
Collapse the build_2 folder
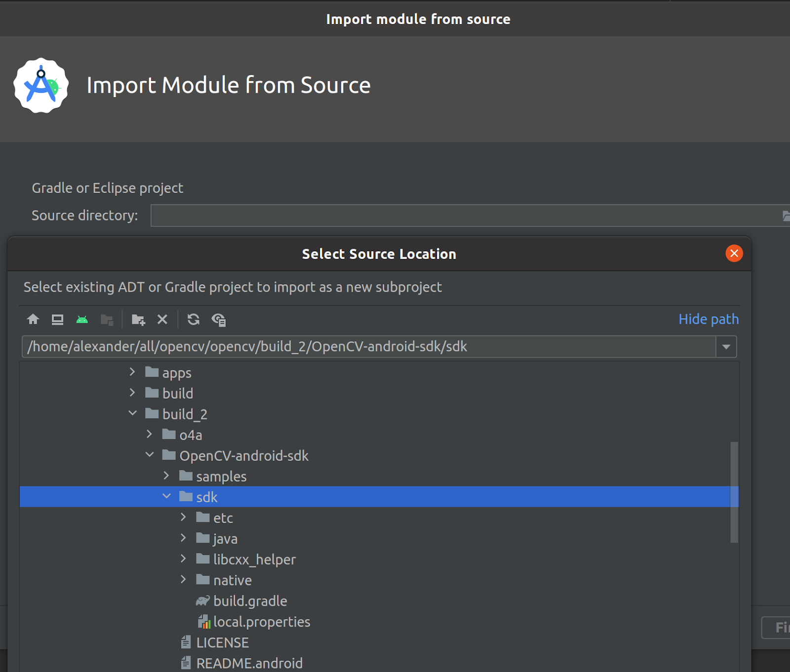(x=133, y=413)
